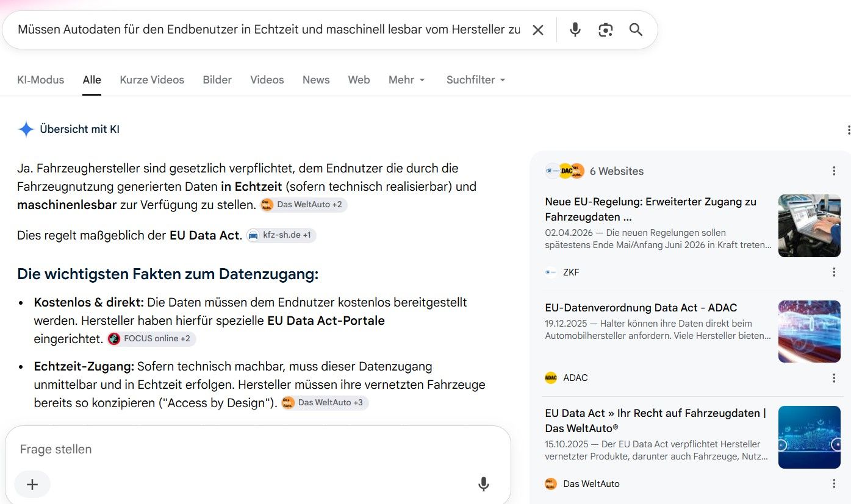Submit query using magnifier search icon
The height and width of the screenshot is (504, 851).
636,30
